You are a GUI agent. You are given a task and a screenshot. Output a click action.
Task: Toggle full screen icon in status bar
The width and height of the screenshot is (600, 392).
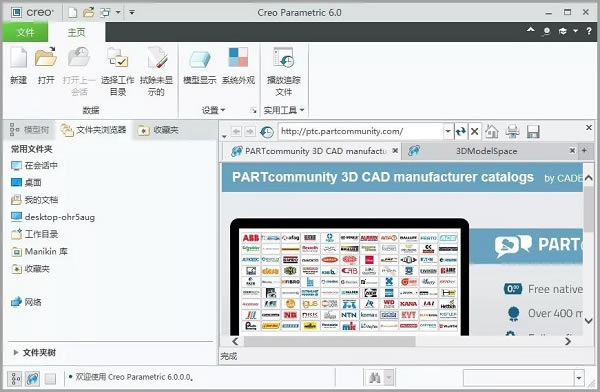(50, 379)
